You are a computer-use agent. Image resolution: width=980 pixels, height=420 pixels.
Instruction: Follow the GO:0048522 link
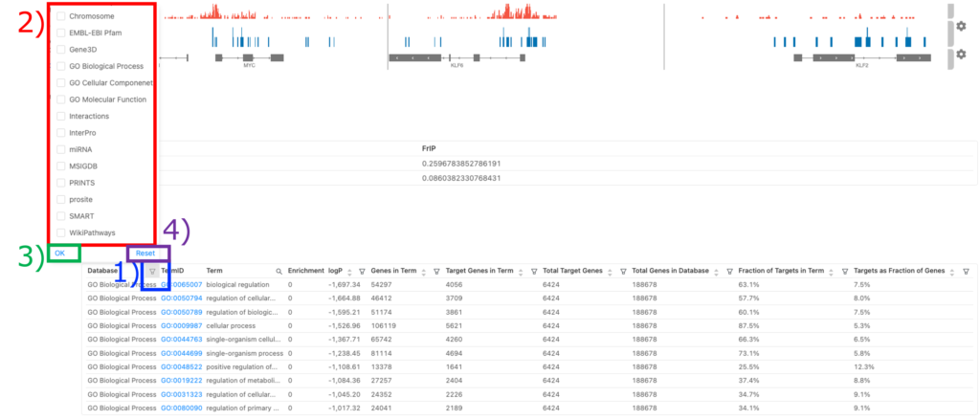click(x=181, y=366)
